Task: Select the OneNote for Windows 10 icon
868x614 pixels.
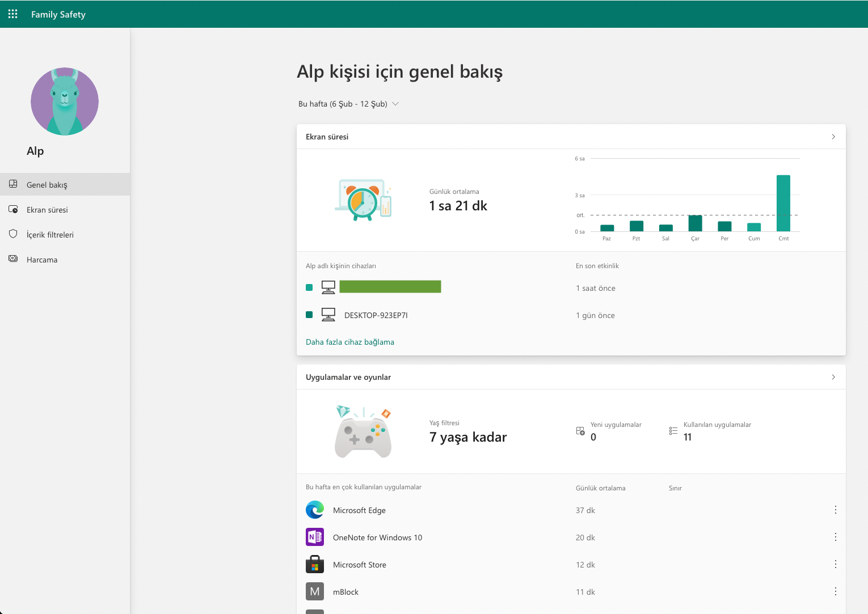Action: (315, 537)
